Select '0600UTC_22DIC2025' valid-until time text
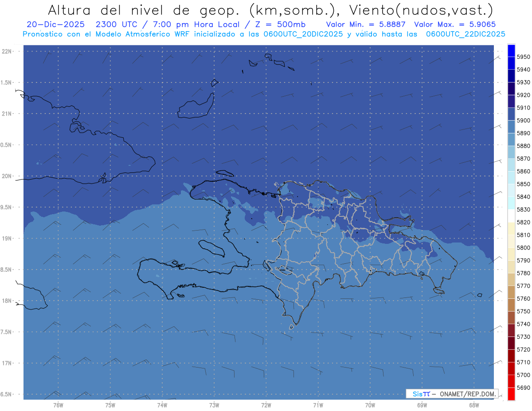The height and width of the screenshot is (411, 532). [465, 34]
